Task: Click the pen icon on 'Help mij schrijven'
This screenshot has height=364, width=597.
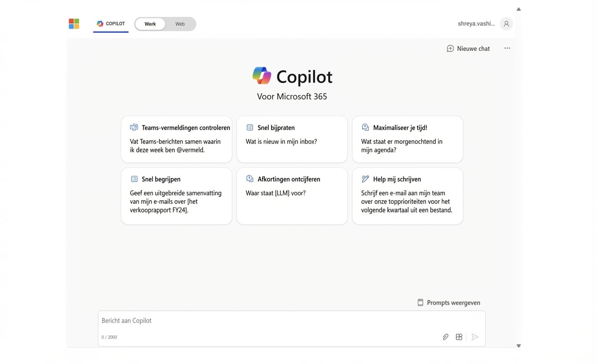Action: [365, 179]
